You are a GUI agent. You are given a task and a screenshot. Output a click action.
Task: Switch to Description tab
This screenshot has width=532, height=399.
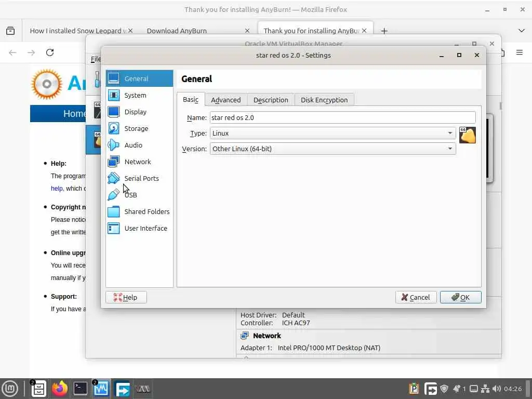pyautogui.click(x=271, y=100)
